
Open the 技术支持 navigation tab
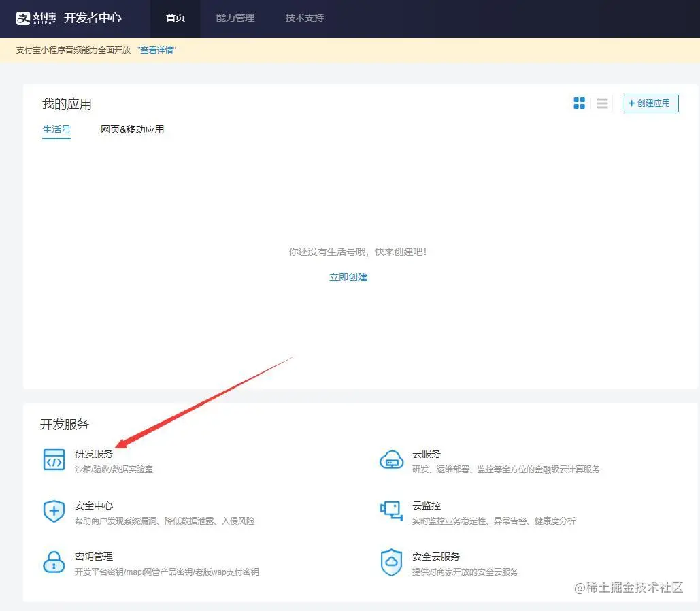coord(305,18)
